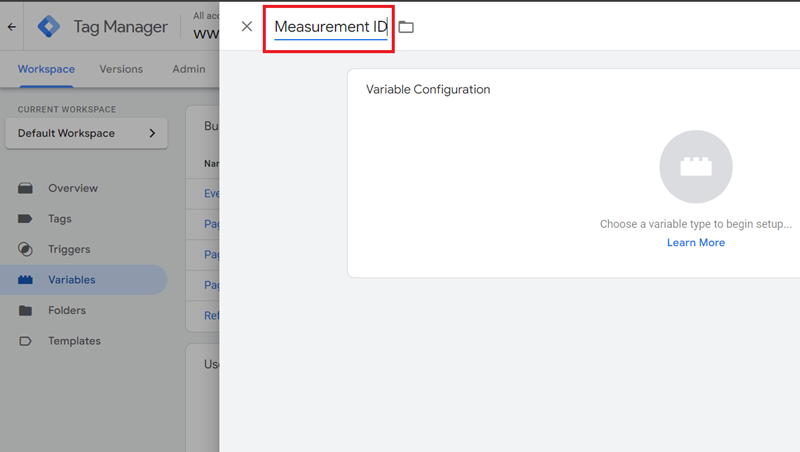Click the 'Choose a variable type to begin setup' text

(696, 224)
